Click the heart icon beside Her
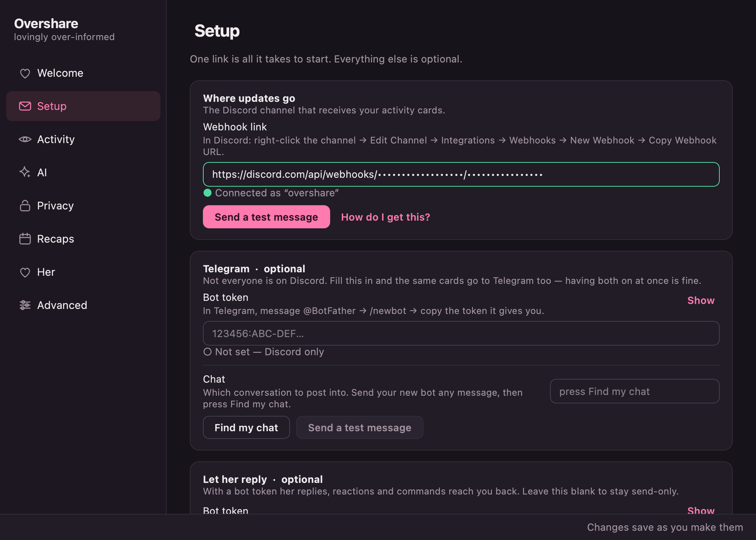756x540 pixels. pyautogui.click(x=25, y=272)
